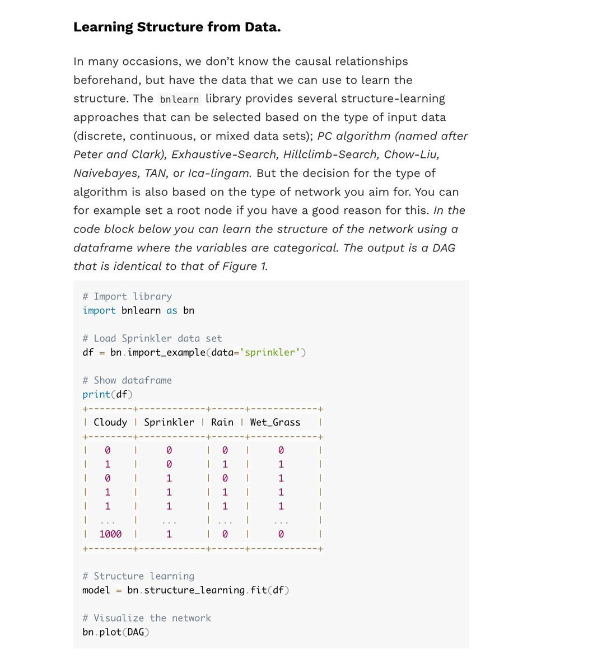The width and height of the screenshot is (616, 672).
Task: Click the '# Visualize the network' comment
Action: (147, 618)
